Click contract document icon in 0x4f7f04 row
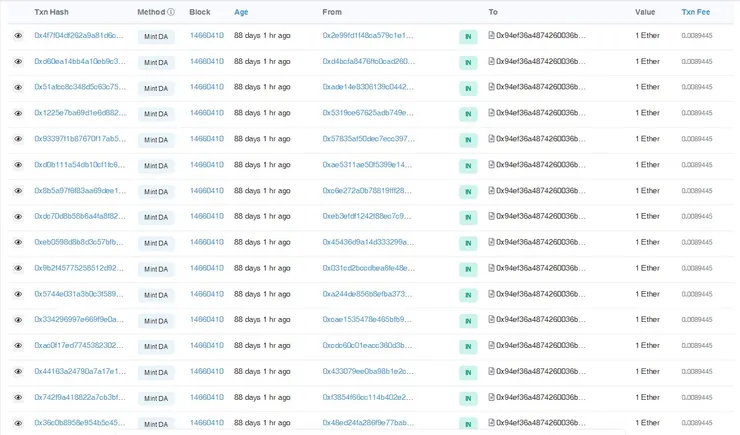Viewport: 740px width, 435px height. coord(491,35)
